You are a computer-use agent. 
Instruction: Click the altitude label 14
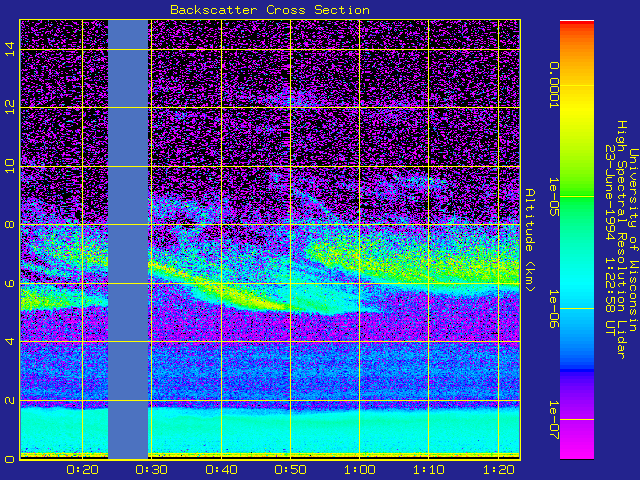click(x=10, y=49)
